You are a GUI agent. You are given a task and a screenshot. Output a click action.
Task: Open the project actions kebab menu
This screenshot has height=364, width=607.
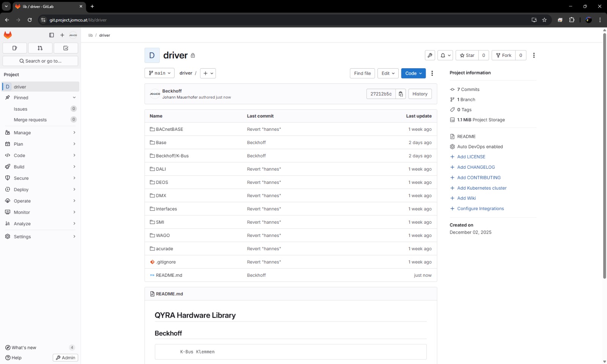(534, 55)
